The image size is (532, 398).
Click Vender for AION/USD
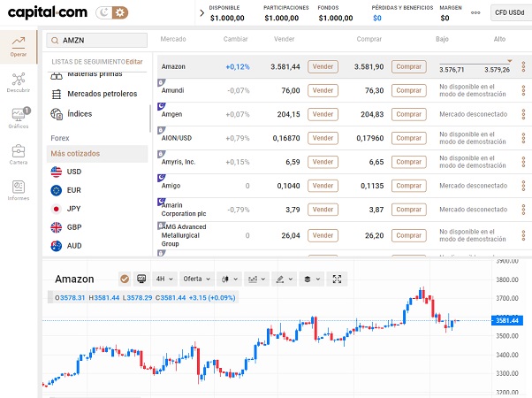click(323, 138)
